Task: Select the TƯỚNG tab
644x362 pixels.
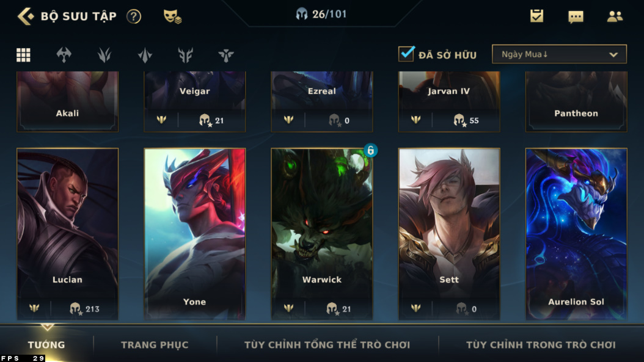Action: click(46, 345)
